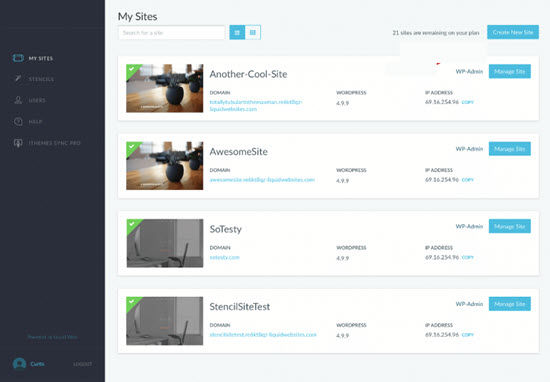Open the Users icon in sidebar
550x382 pixels.
[18, 100]
